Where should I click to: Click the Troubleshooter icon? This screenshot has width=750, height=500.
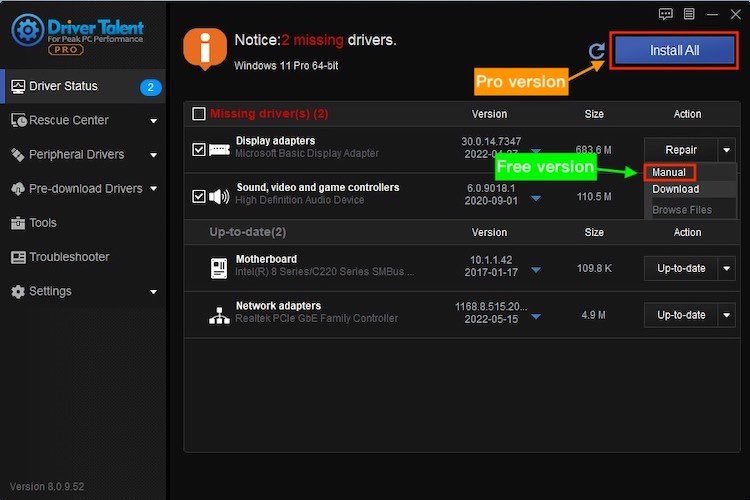[x=18, y=257]
